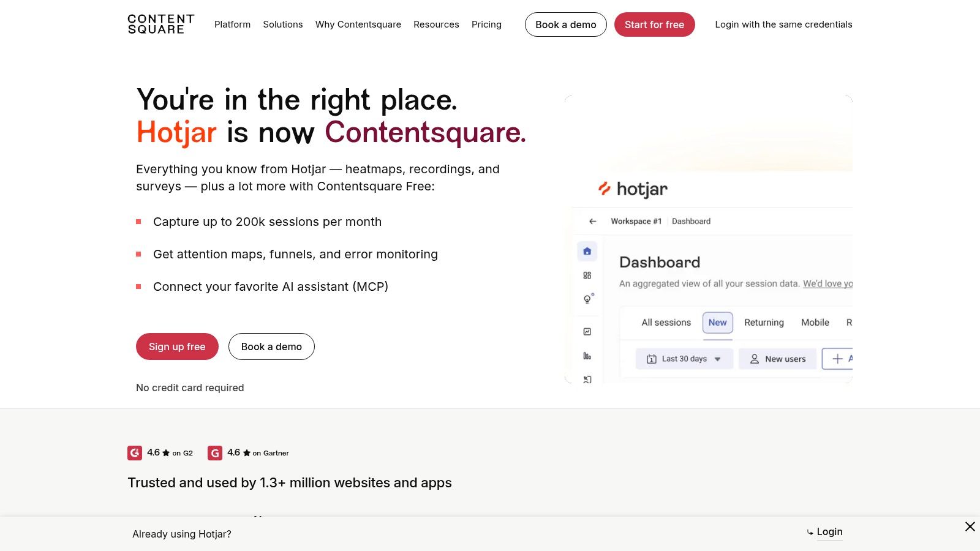Click the 'Dashboard' breadcrumb text
Image resolution: width=980 pixels, height=551 pixels.
[691, 222]
